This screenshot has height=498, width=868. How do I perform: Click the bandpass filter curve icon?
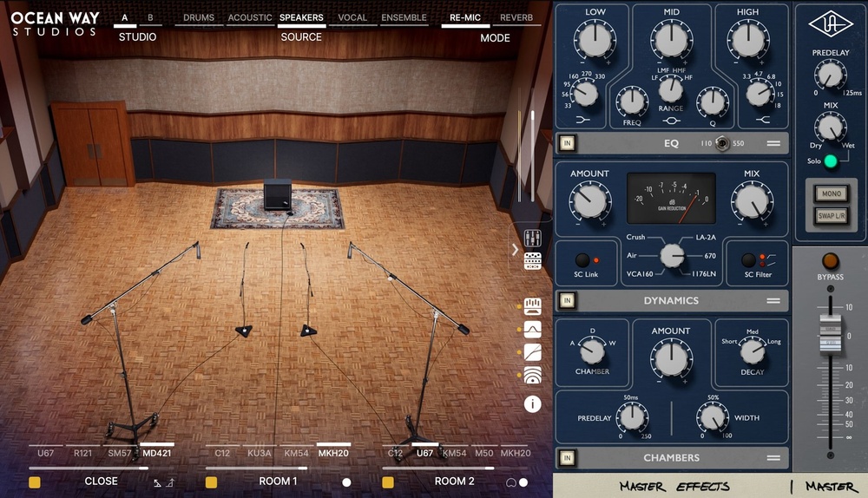click(533, 329)
